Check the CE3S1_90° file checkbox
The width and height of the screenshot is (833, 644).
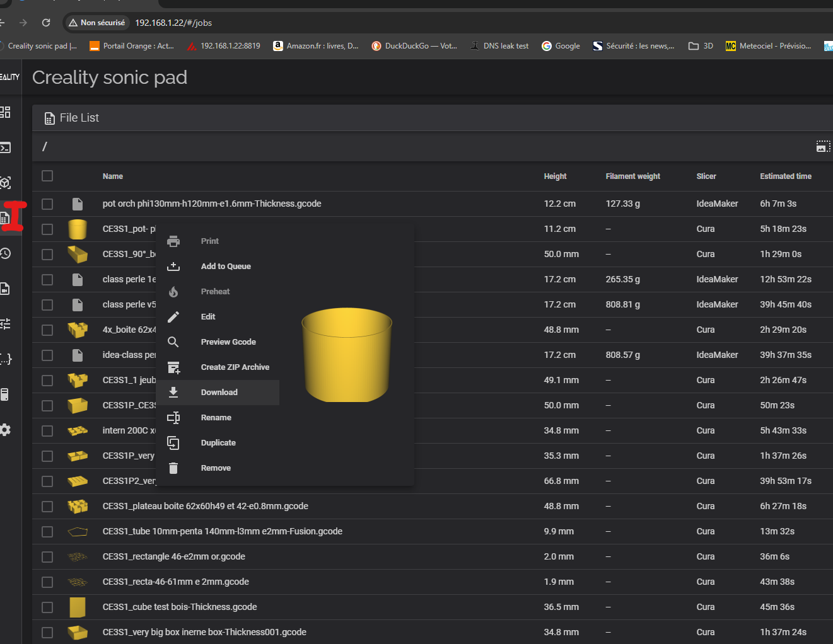(47, 254)
